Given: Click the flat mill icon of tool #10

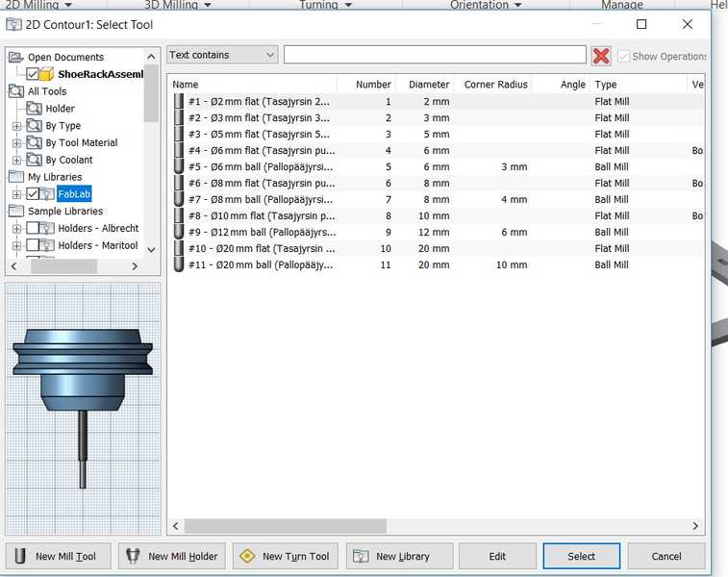Looking at the screenshot, I should [179, 248].
